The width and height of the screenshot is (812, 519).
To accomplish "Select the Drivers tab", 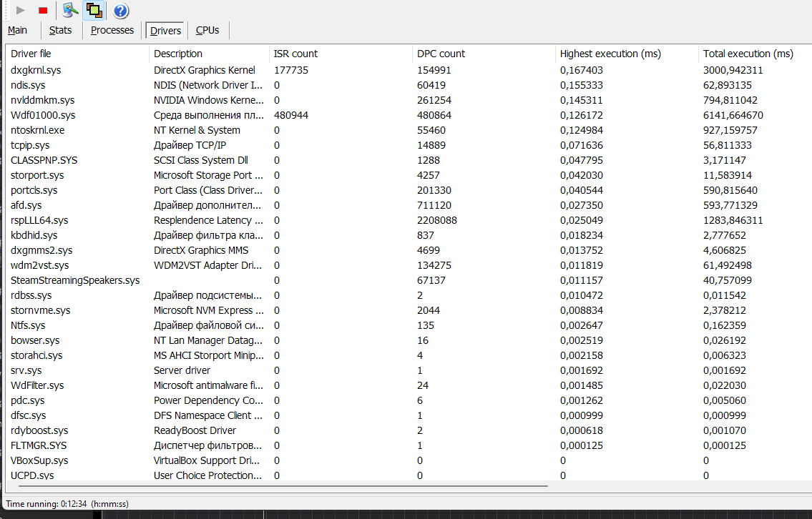I will coord(166,31).
